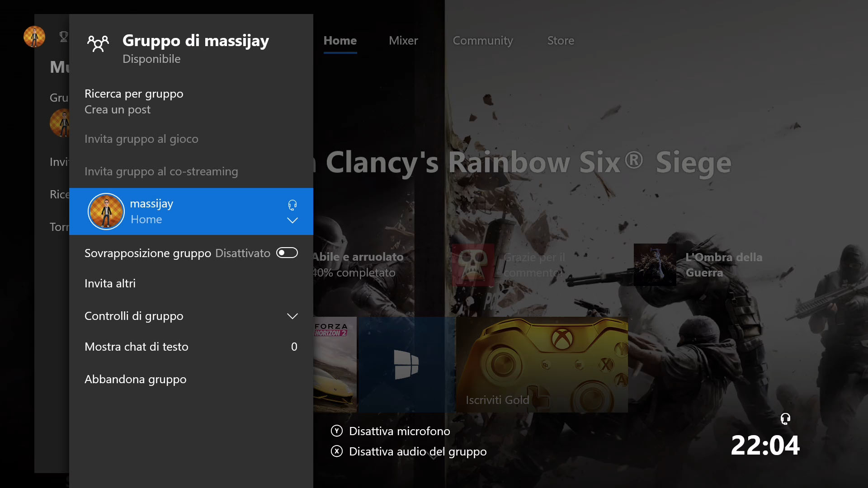Image resolution: width=868 pixels, height=488 pixels.
Task: Open the Iscriviti Gold controller tile
Action: tap(542, 364)
